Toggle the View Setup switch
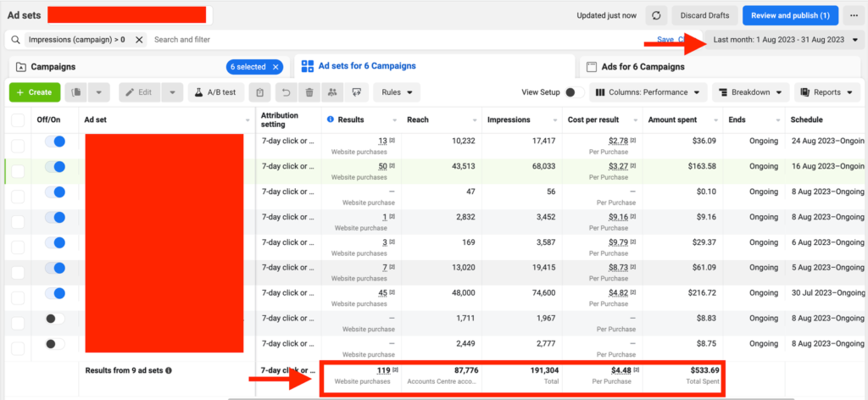This screenshot has height=400, width=868. pos(574,92)
